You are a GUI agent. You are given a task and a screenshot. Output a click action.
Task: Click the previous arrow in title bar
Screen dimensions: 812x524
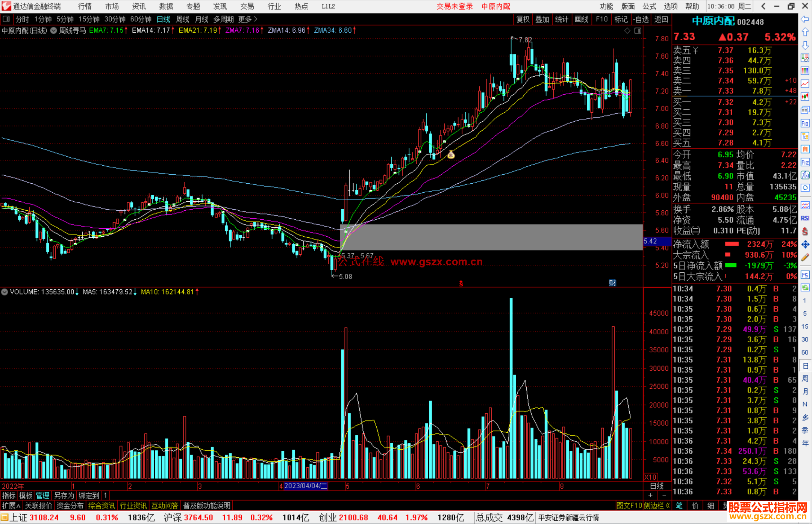763,6
